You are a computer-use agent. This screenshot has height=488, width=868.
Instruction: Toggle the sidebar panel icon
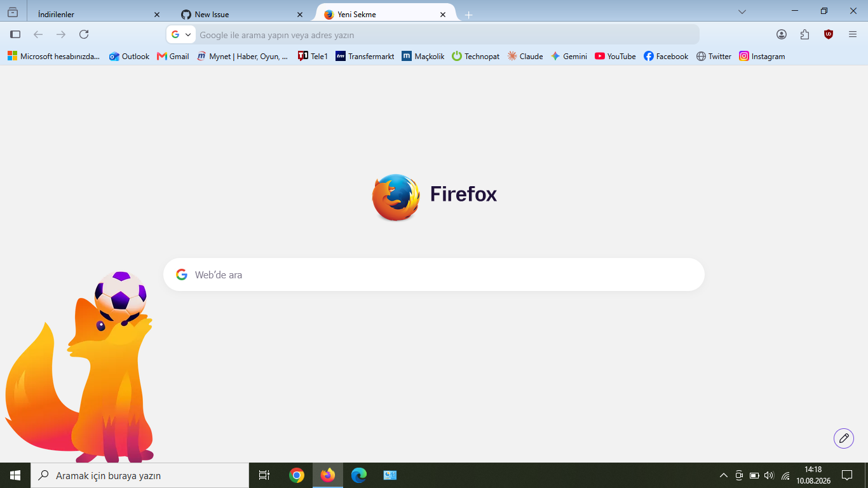[x=15, y=34]
